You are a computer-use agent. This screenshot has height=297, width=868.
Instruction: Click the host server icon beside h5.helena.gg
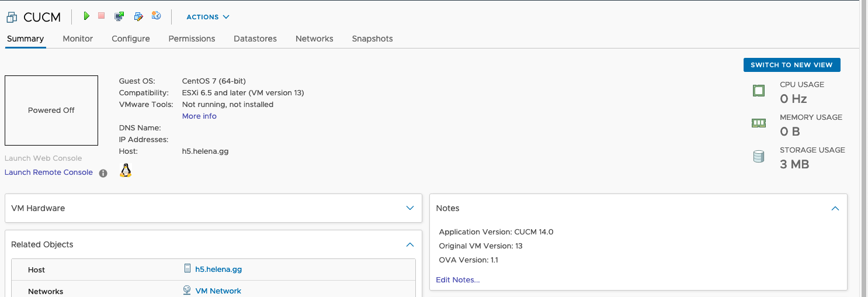tap(188, 269)
